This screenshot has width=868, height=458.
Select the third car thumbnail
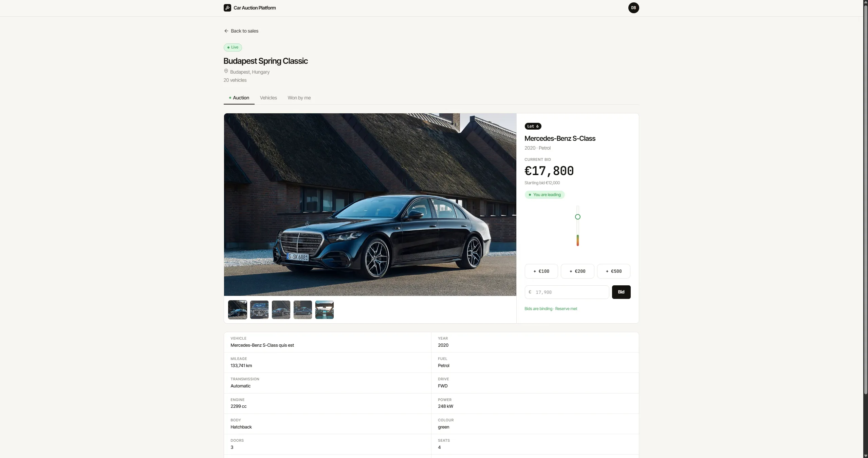(x=281, y=310)
